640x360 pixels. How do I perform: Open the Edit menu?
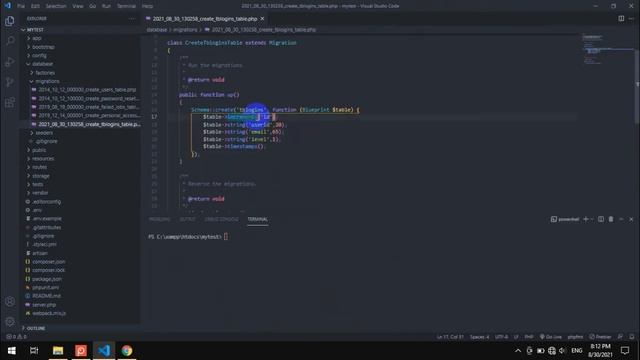click(x=35, y=6)
